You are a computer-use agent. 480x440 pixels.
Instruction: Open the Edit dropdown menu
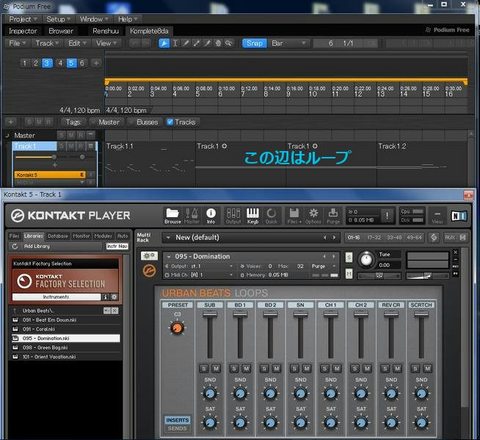click(x=77, y=43)
